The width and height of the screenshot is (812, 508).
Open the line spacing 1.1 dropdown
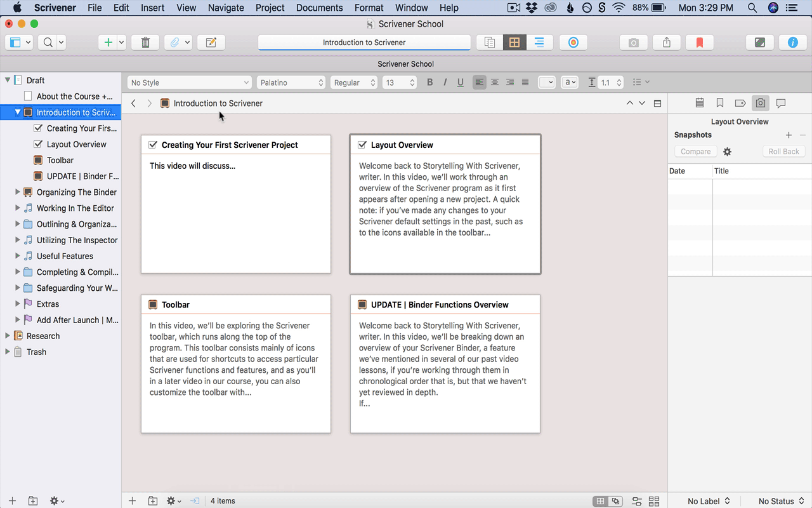click(x=612, y=83)
